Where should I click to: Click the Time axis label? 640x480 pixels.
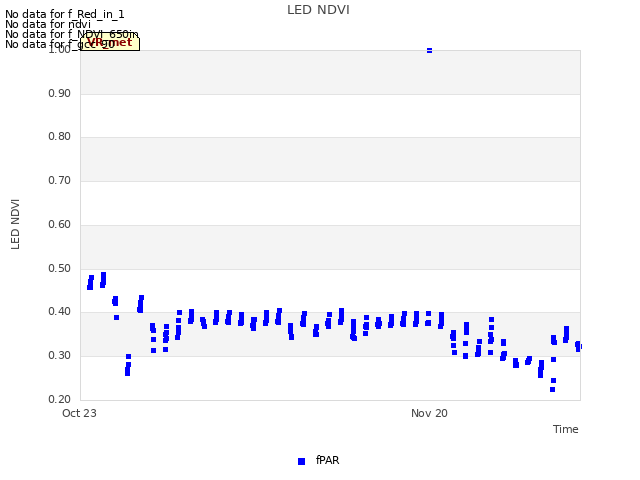pyautogui.click(x=566, y=429)
